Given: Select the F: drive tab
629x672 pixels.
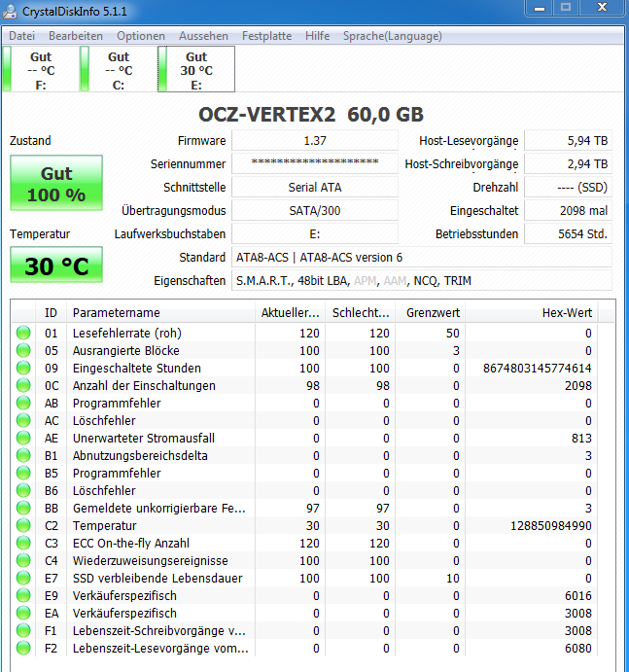Looking at the screenshot, I should (x=41, y=69).
